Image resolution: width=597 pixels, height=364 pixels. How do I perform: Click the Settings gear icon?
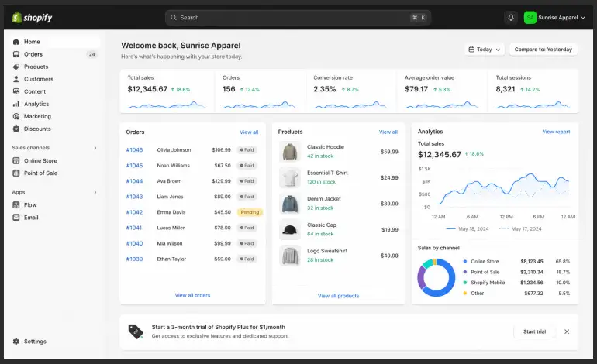tap(16, 342)
